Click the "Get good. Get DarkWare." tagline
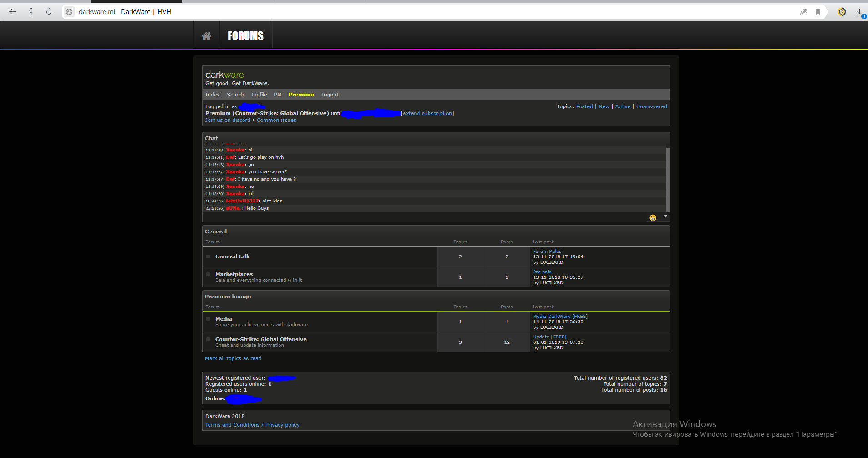Viewport: 868px width, 458px height. [x=237, y=83]
